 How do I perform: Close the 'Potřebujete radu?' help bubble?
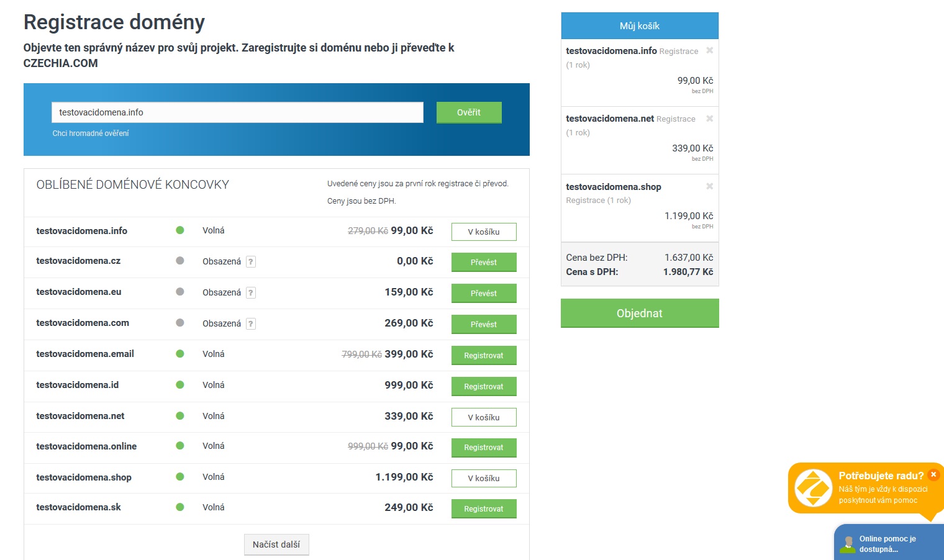933,474
